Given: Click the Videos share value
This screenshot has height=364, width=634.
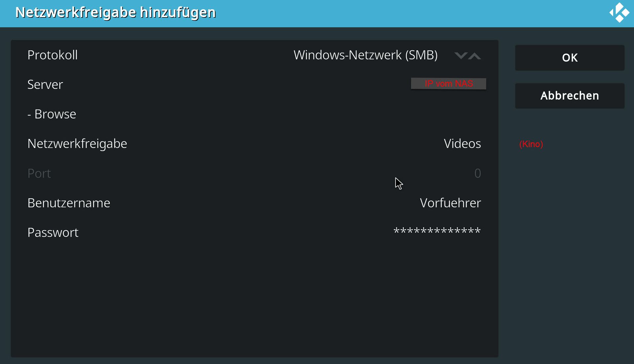Looking at the screenshot, I should (x=462, y=144).
